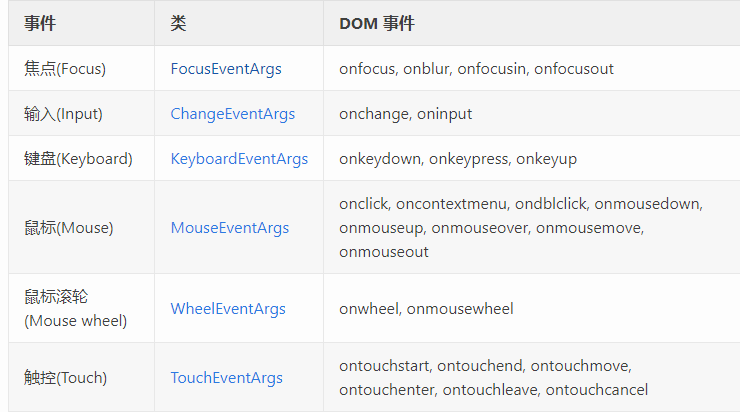Open the MouseEventArgs link
Screen dimensions: 740x412
230,228
